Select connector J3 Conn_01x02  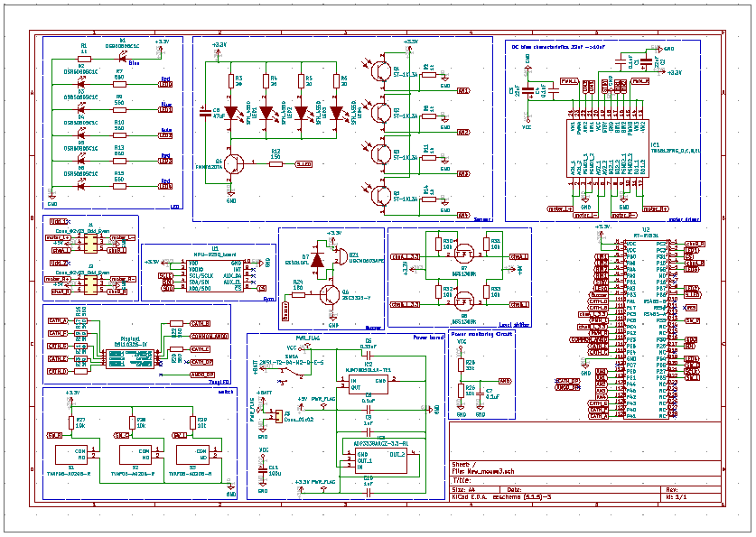coord(279,416)
